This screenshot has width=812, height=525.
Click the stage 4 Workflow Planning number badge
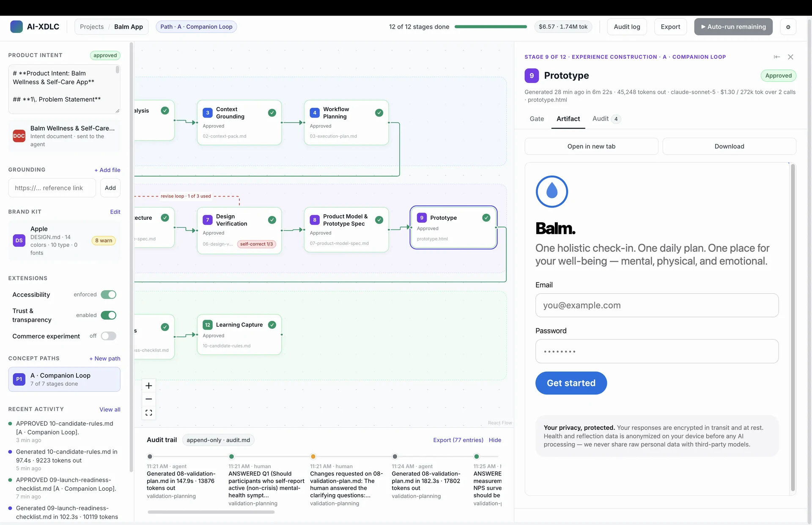(x=315, y=113)
